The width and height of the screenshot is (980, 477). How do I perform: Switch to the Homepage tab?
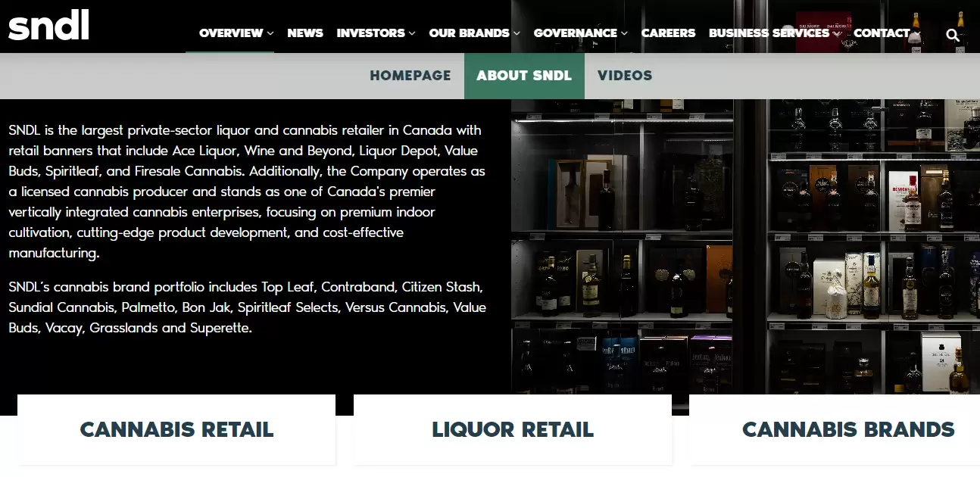pos(410,76)
